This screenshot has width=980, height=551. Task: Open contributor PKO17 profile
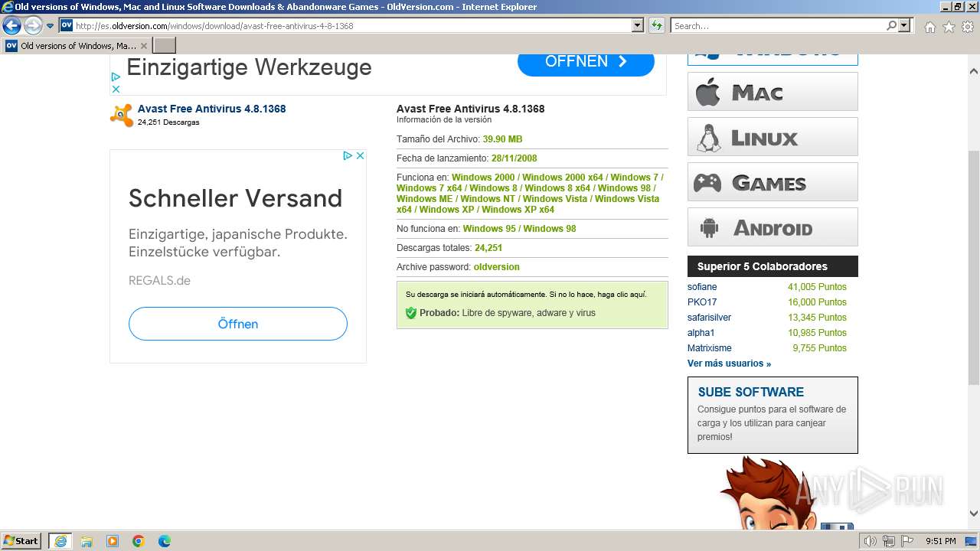point(702,302)
